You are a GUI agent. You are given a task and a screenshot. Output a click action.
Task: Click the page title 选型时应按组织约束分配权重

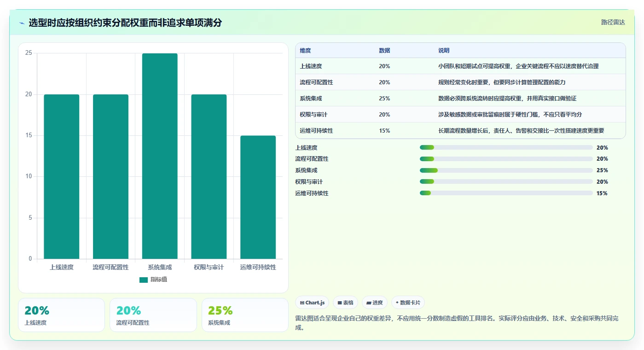(x=125, y=23)
